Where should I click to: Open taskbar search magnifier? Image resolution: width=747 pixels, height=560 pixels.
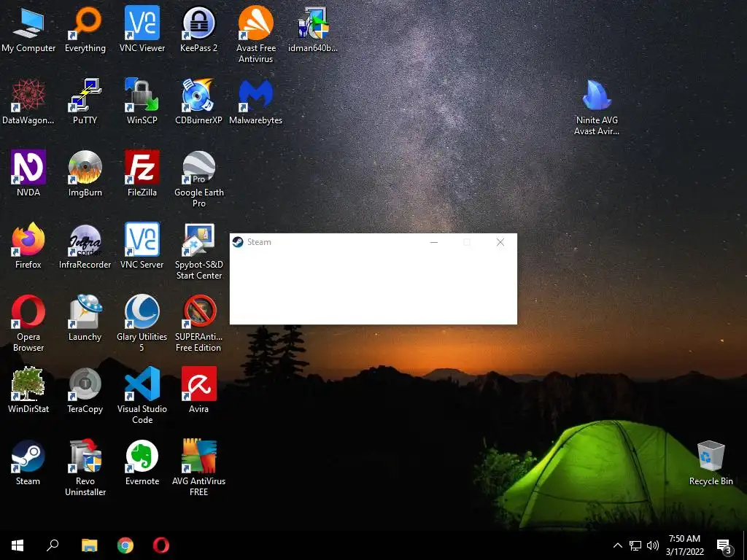tap(53, 545)
